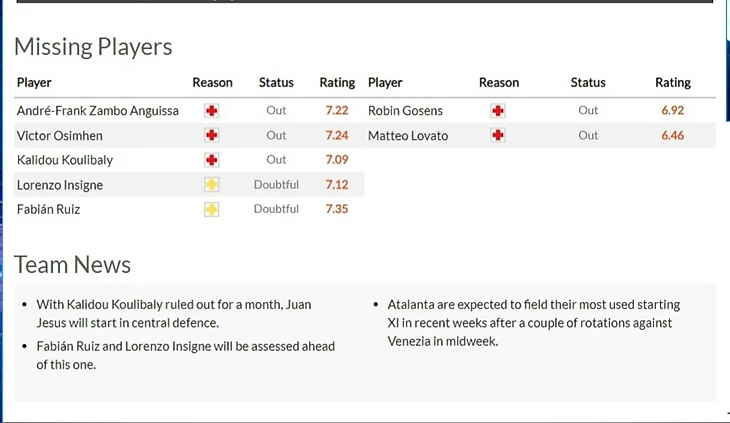Click the Team News heading

click(72, 264)
